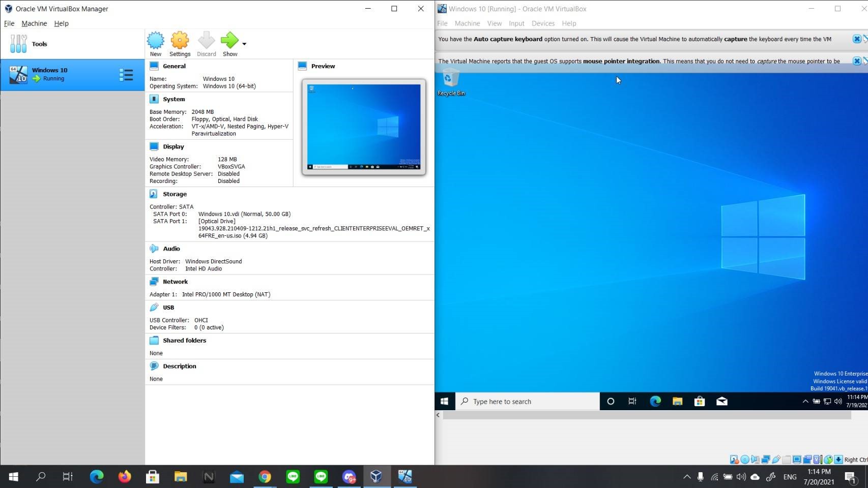
Task: Dismiss the Auto capture keyboard notification
Action: (857, 39)
